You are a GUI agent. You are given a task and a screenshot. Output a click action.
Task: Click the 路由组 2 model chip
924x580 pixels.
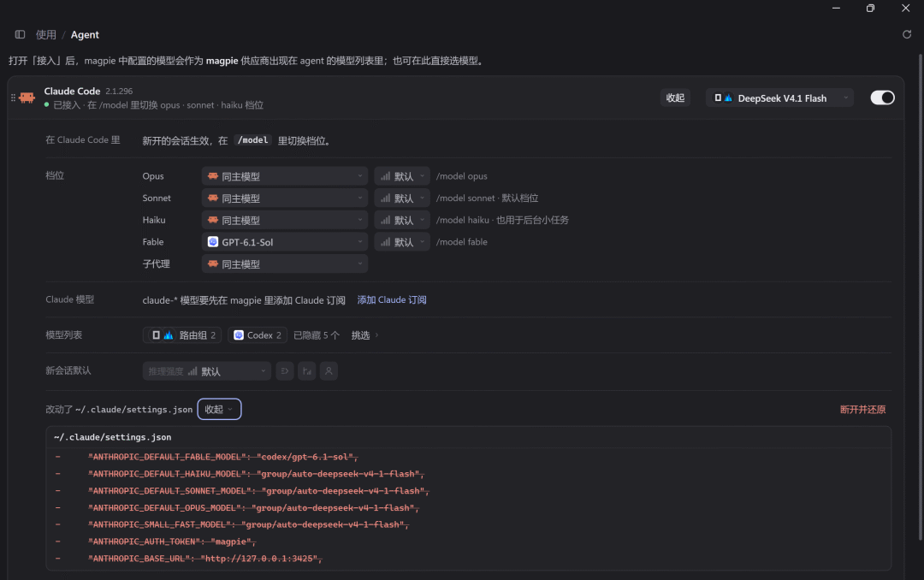tap(182, 335)
